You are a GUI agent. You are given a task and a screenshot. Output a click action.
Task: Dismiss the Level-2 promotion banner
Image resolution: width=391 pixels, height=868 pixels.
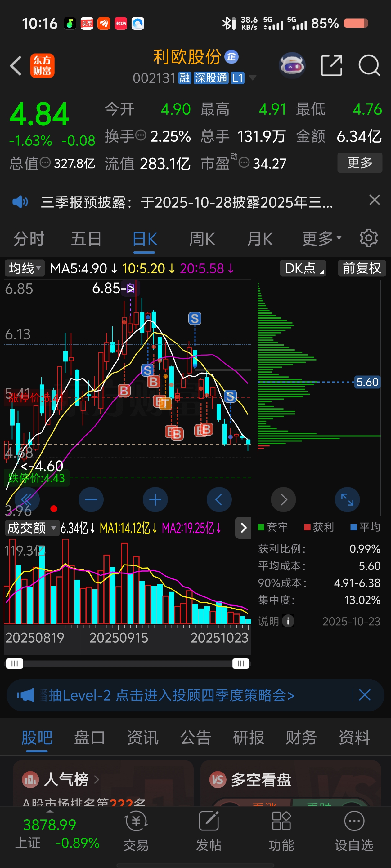365,695
